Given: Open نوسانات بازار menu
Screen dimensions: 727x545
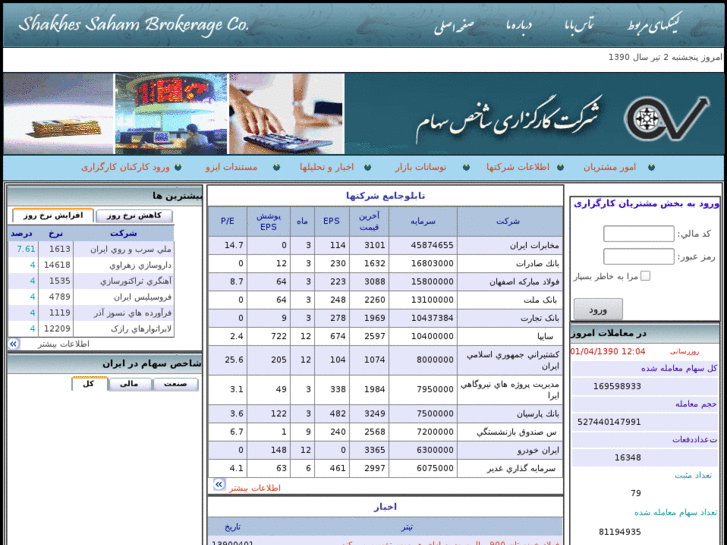Looking at the screenshot, I should point(421,167).
